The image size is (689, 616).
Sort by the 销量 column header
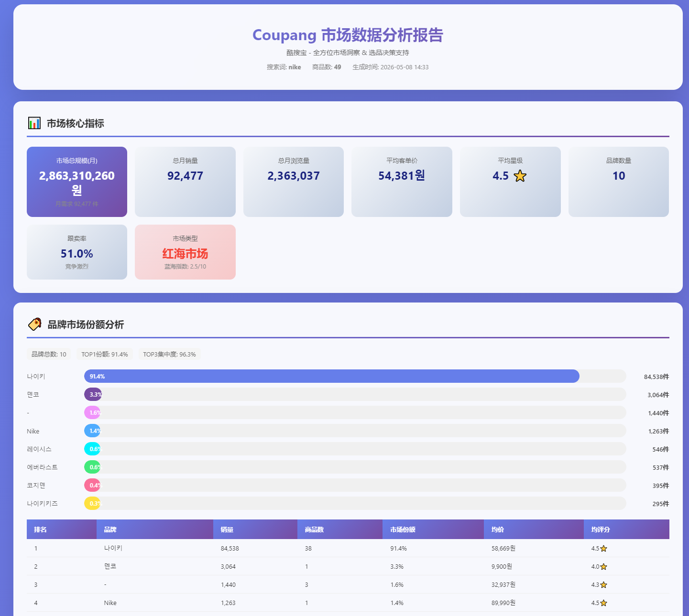[255, 530]
